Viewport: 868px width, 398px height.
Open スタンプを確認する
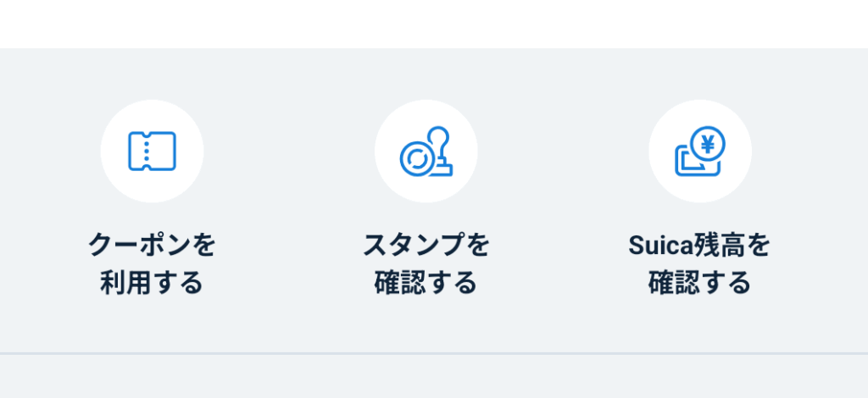[426, 263]
